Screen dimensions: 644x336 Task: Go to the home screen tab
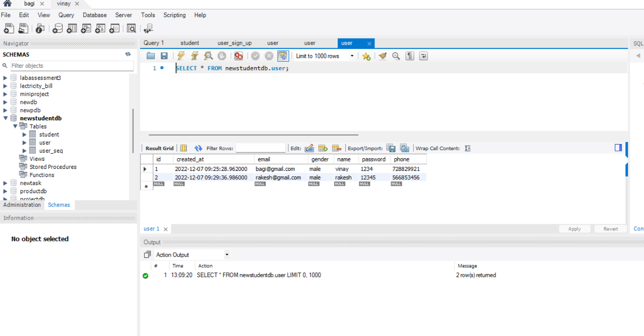pyautogui.click(x=7, y=4)
